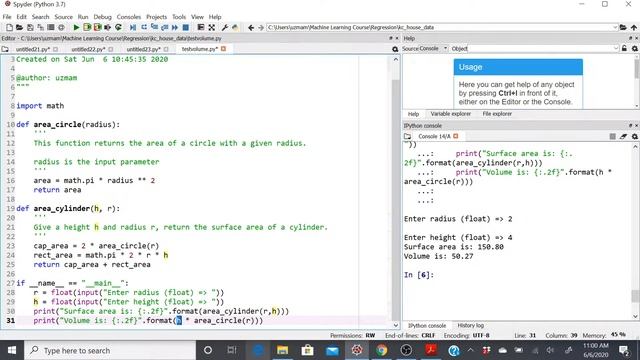Click in the Object input field
Image resolution: width=640 pixels, height=360 pixels.
tap(540, 49)
